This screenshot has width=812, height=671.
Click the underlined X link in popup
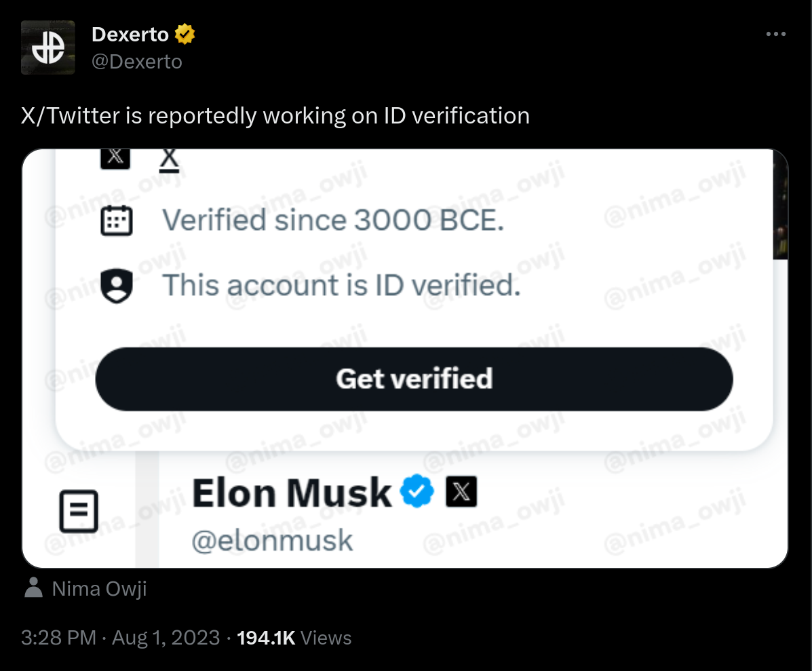pos(169,159)
